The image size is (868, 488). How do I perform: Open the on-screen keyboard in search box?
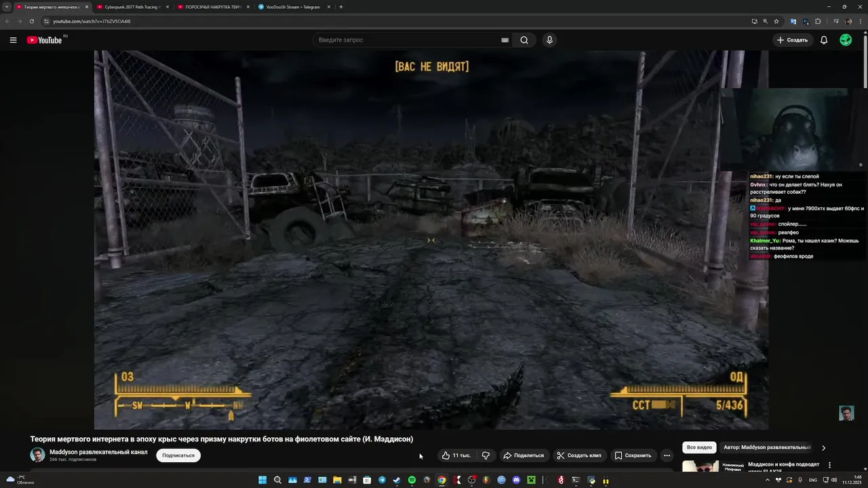pos(505,40)
